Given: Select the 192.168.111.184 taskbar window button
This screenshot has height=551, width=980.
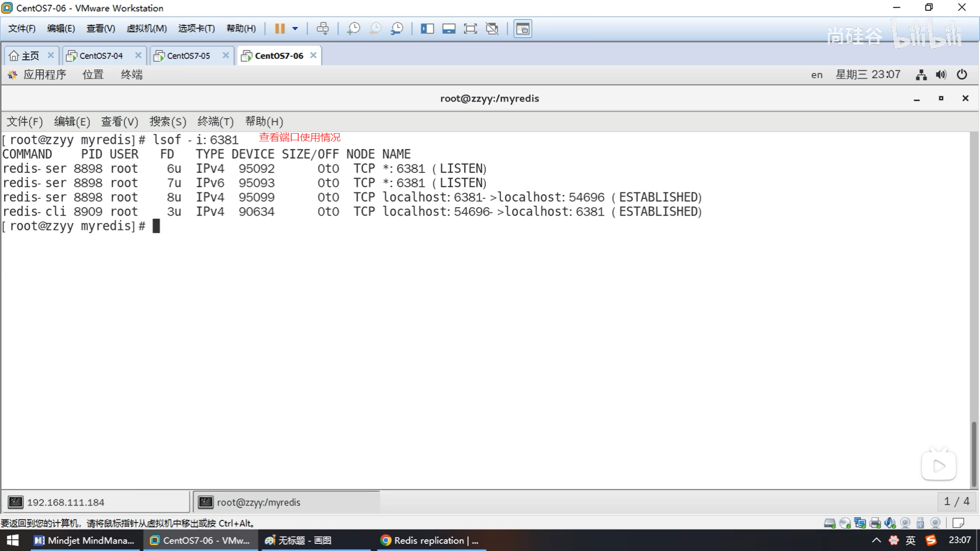Looking at the screenshot, I should (x=96, y=502).
